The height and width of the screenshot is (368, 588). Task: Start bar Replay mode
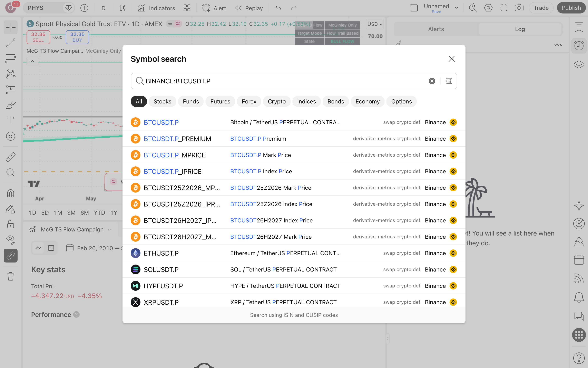[249, 8]
